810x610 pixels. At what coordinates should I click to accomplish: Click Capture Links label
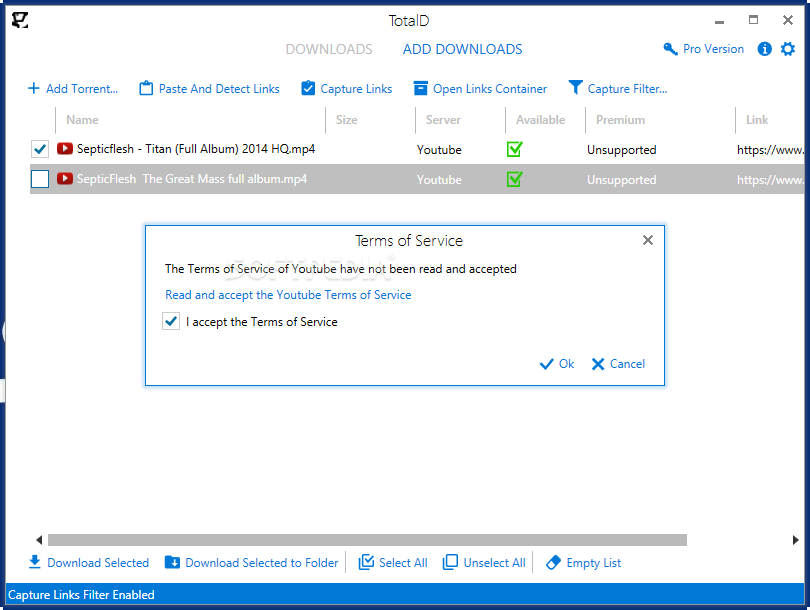pos(356,89)
